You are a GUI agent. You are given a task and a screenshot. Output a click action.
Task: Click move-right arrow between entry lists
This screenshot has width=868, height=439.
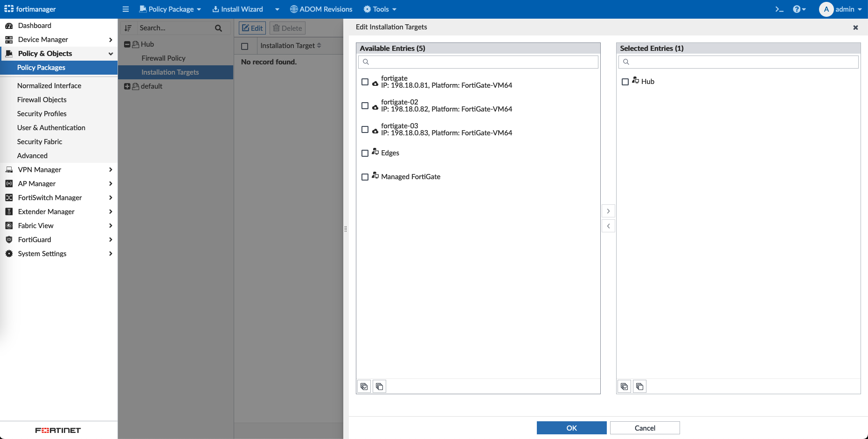coord(608,211)
